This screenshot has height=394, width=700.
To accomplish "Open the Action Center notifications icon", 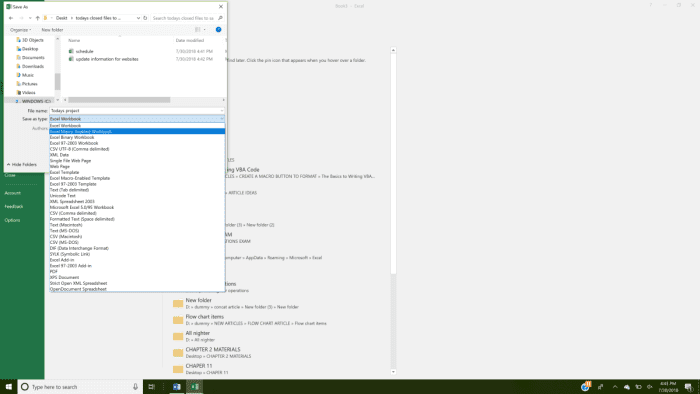I will [689, 387].
